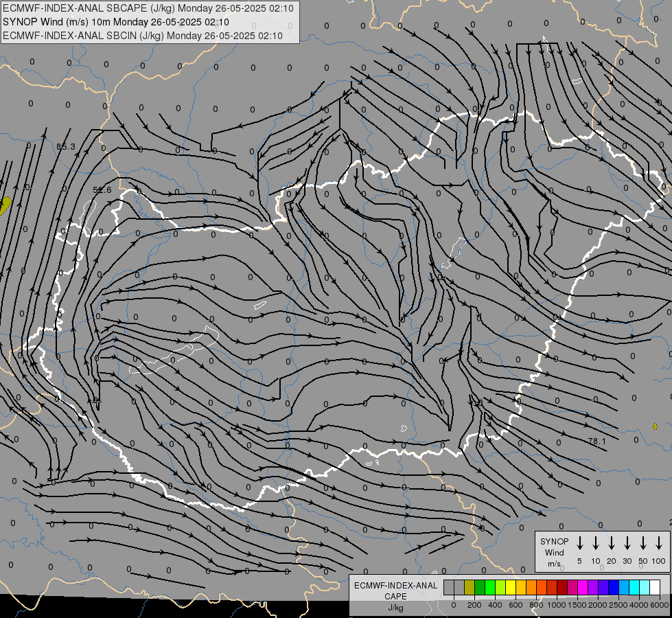Click the small yellow CAPE dot at right

655,426
